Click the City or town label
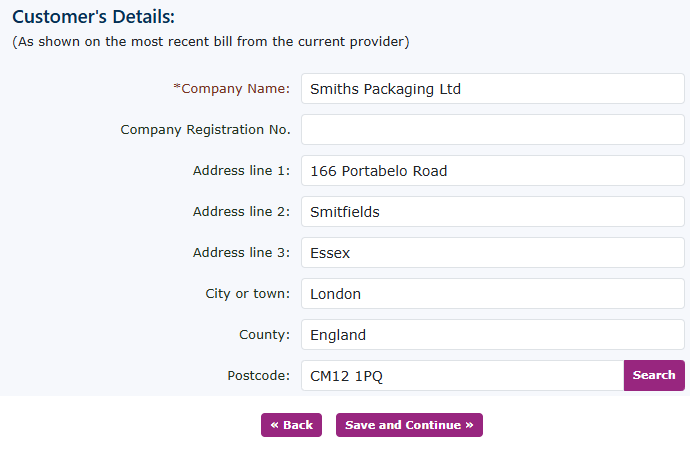 point(247,293)
